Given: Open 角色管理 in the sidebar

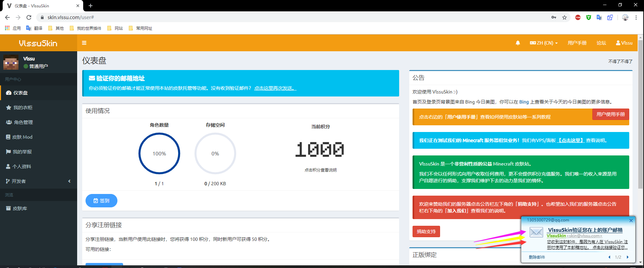Looking at the screenshot, I should click(23, 122).
